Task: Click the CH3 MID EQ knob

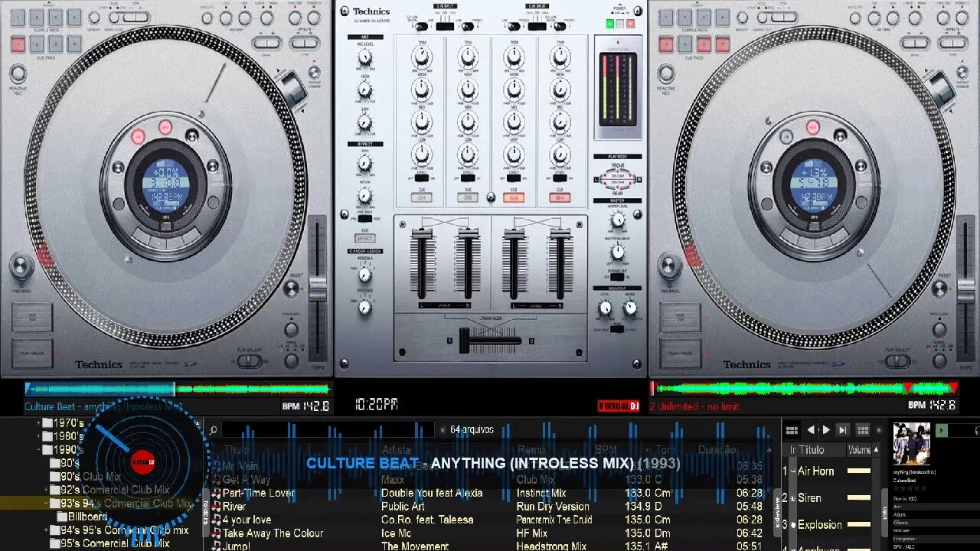Action: click(x=514, y=122)
